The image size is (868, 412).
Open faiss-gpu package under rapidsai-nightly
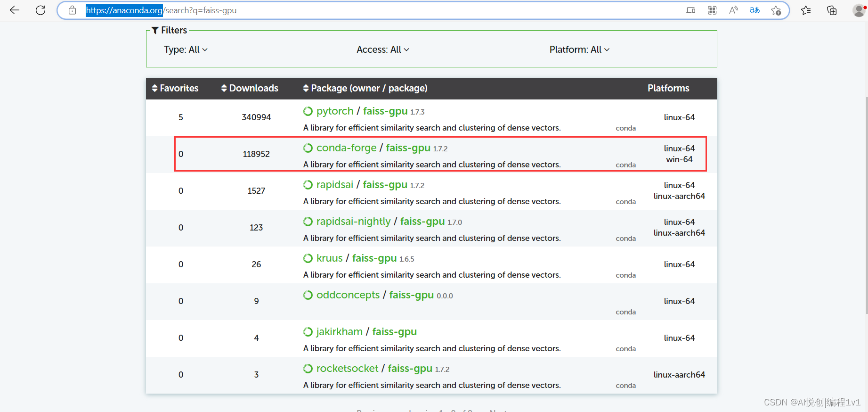[x=422, y=222]
